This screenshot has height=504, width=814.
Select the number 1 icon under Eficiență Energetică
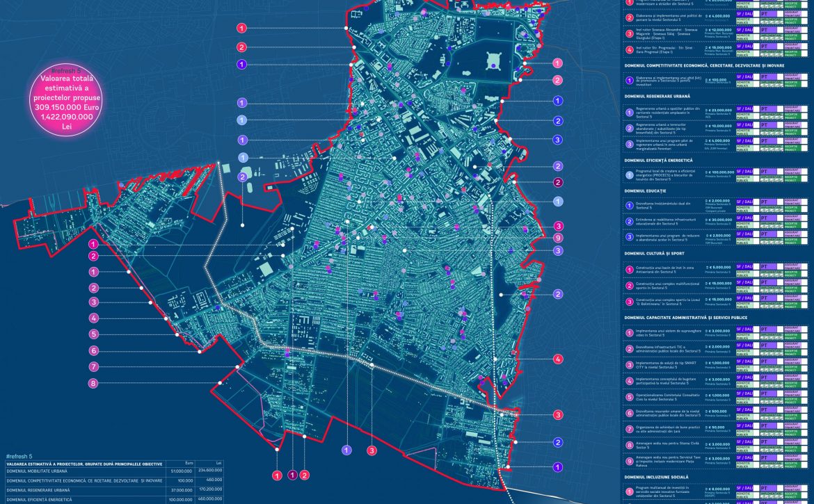pyautogui.click(x=629, y=176)
